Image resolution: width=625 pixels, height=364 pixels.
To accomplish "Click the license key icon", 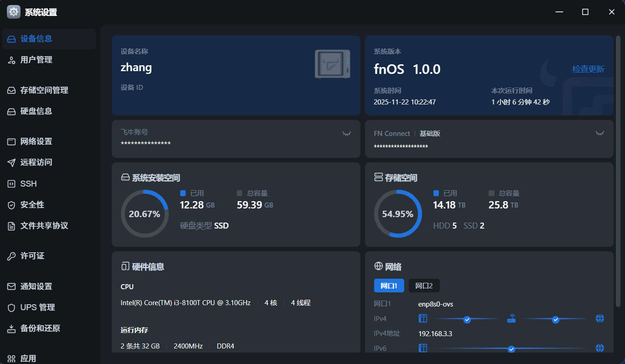I will (11, 256).
